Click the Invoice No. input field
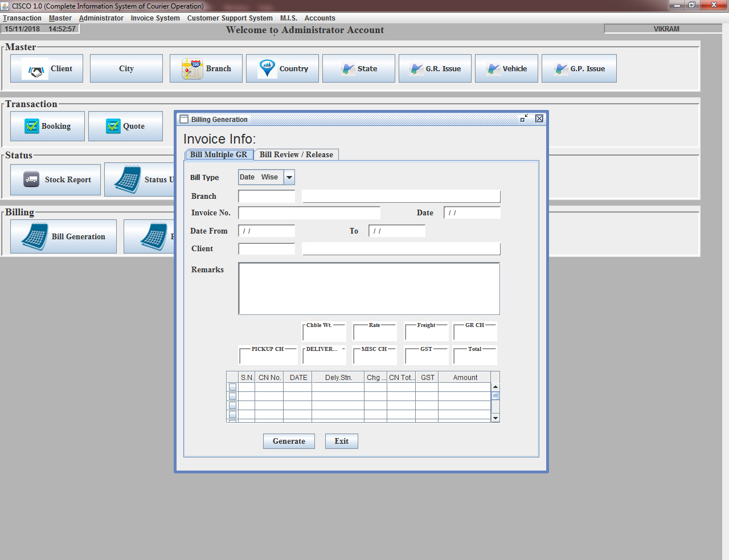 (309, 212)
